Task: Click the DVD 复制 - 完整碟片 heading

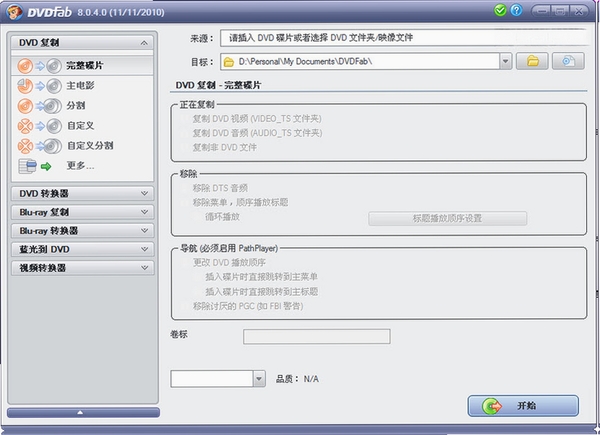Action: point(218,85)
